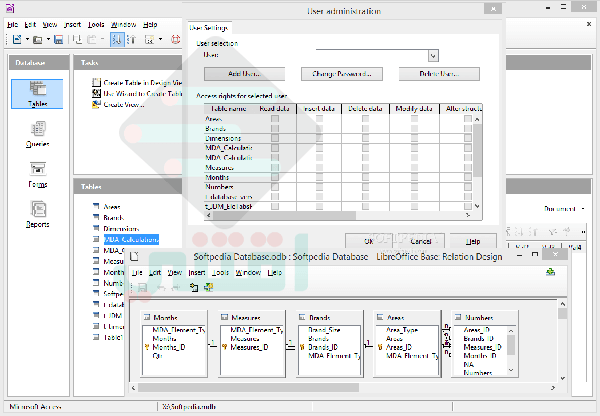Open Tools menu in main Base window
The width and height of the screenshot is (600, 416).
[96, 24]
